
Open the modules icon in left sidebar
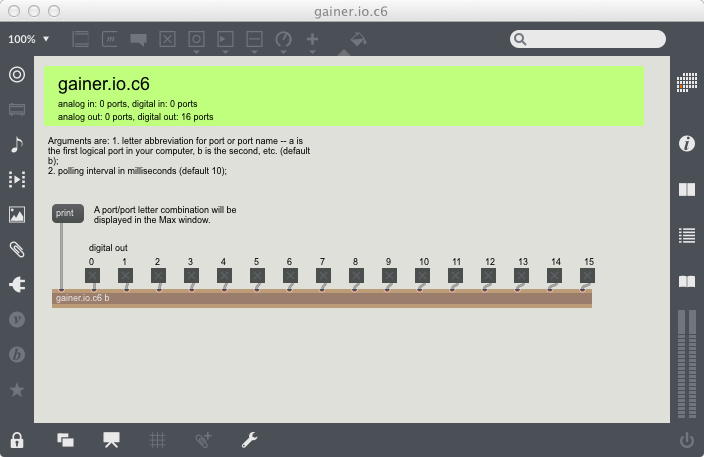click(x=17, y=110)
